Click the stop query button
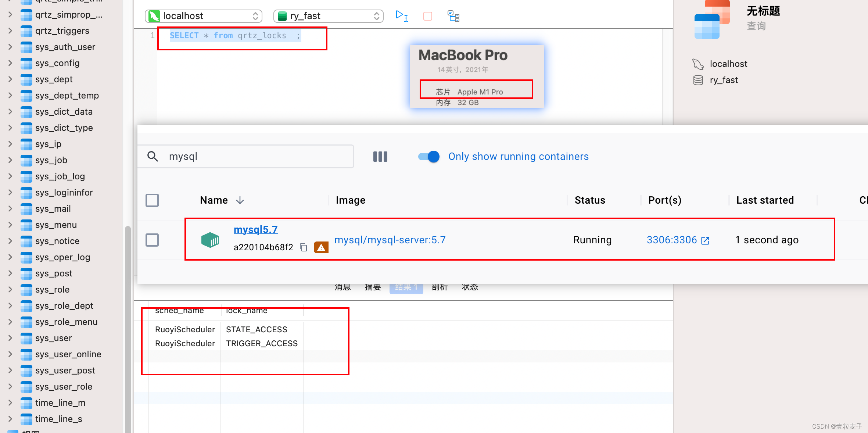This screenshot has height=433, width=868. pyautogui.click(x=428, y=16)
